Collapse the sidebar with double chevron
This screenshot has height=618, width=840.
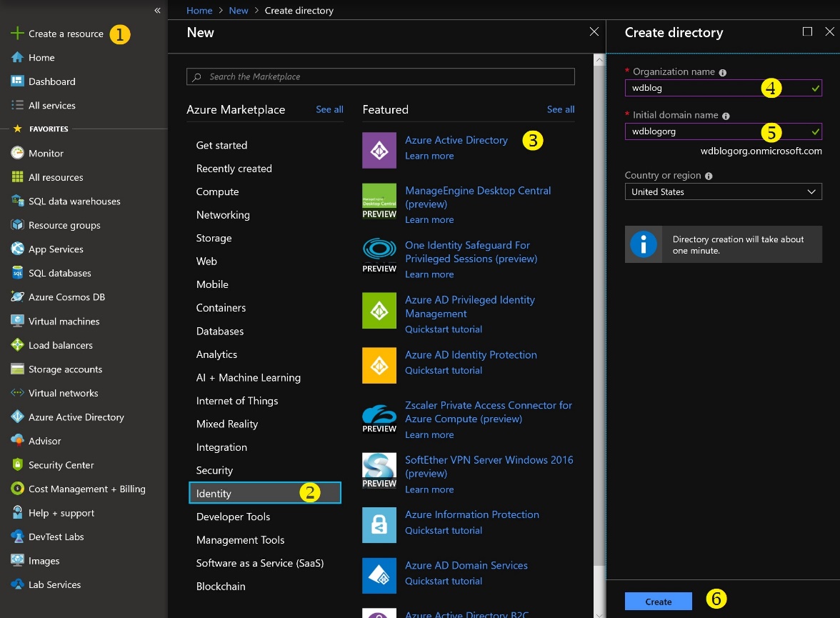coord(157,10)
